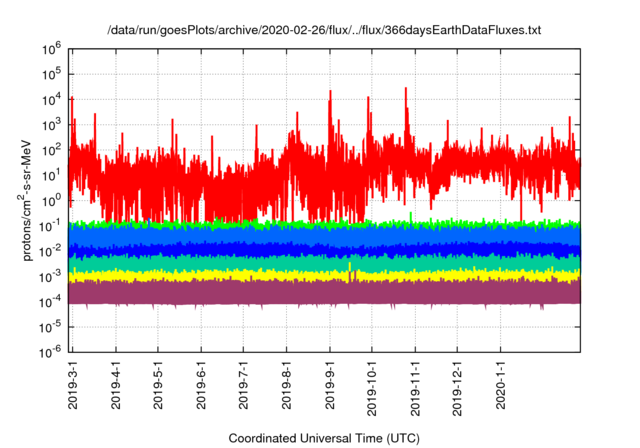Click the x-axis label 2019-10-1
Image resolution: width=640 pixels, height=448 pixels.
coord(372,388)
